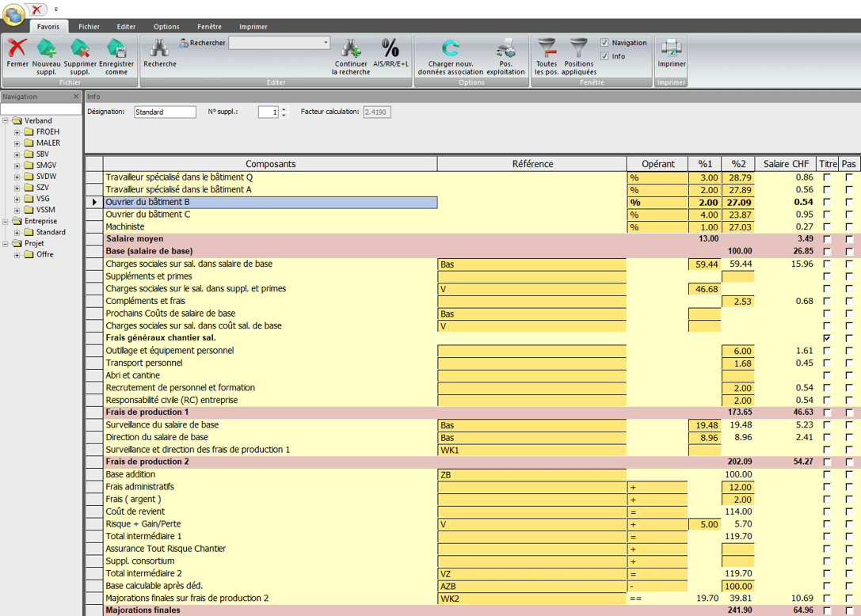This screenshot has height=616, width=861.
Task: Click the AZB reference cell
Action: 532,586
